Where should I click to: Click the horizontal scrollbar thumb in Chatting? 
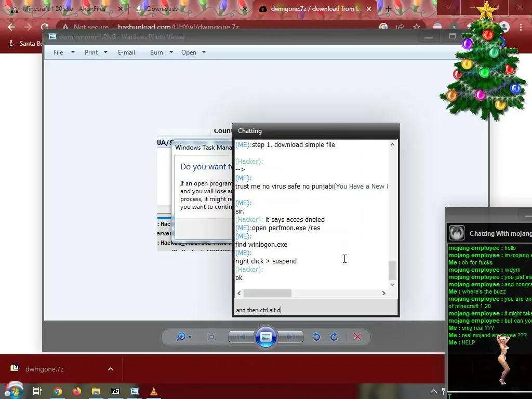[x=268, y=293]
